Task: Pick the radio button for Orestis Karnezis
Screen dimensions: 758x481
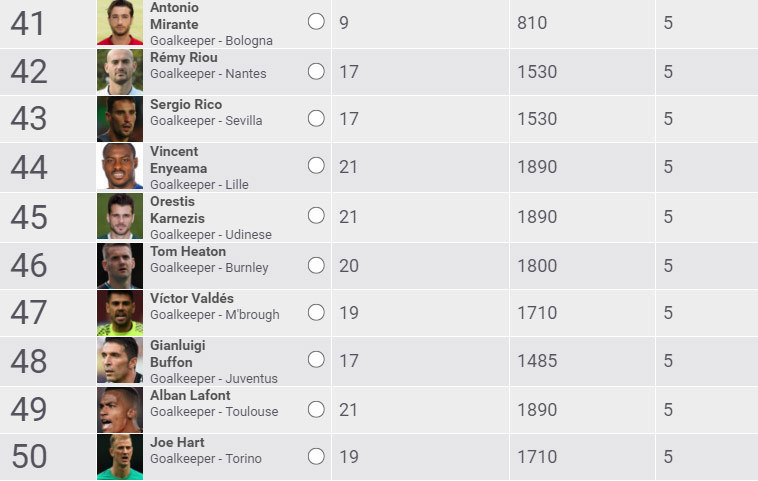Action: click(316, 215)
